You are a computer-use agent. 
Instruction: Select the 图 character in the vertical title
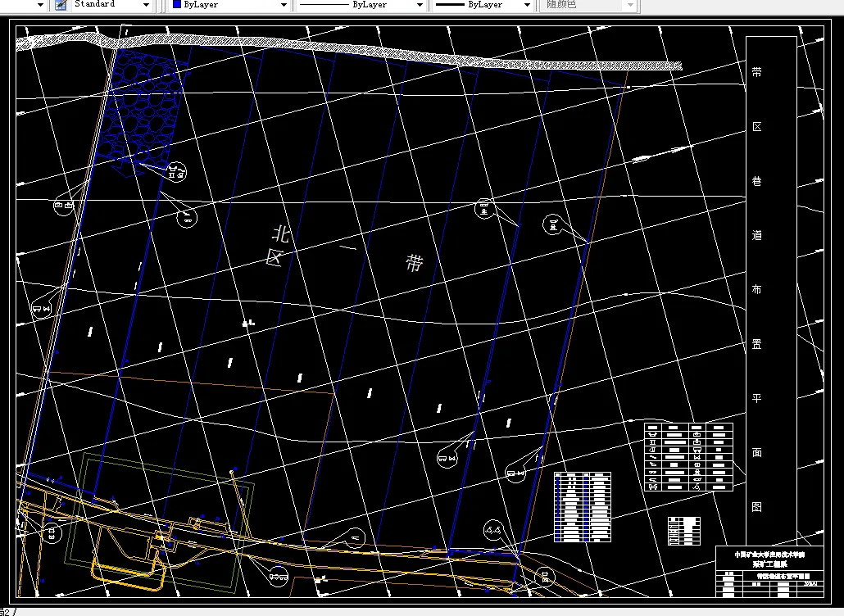point(757,507)
